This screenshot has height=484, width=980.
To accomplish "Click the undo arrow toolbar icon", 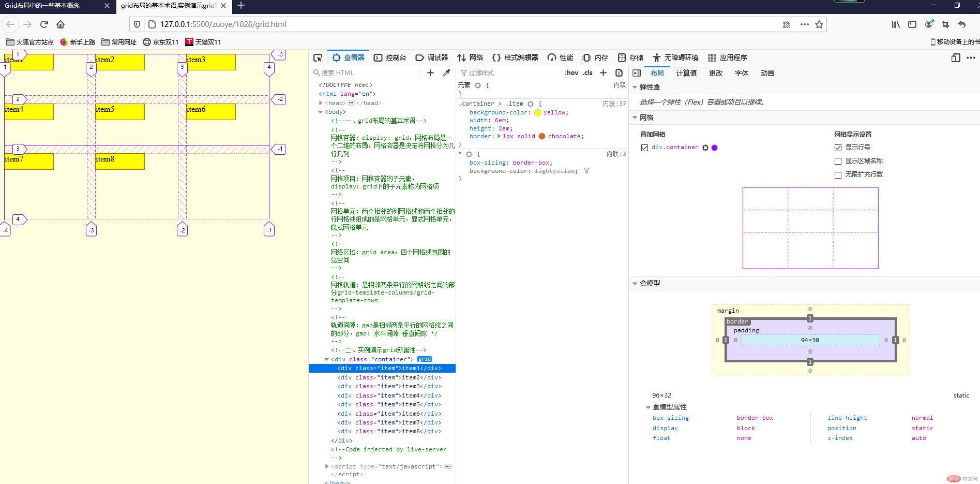I will click(962, 24).
